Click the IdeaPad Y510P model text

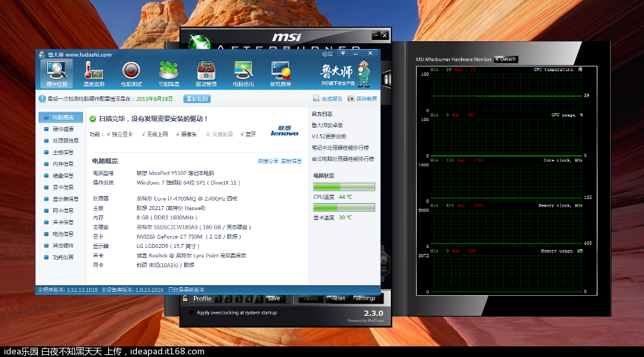175,173
